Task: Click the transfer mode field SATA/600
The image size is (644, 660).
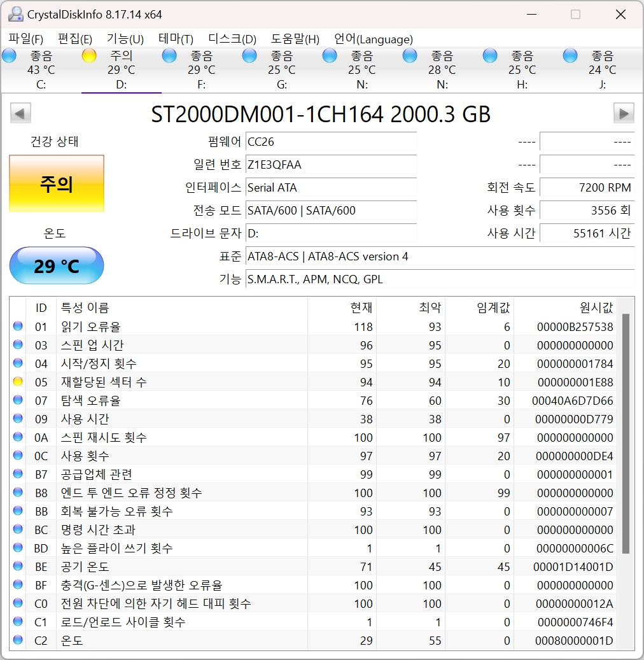Action: [332, 211]
